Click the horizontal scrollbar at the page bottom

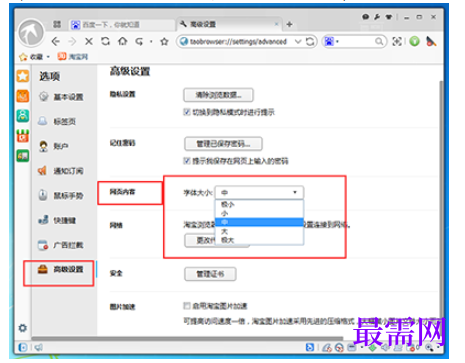point(187,338)
